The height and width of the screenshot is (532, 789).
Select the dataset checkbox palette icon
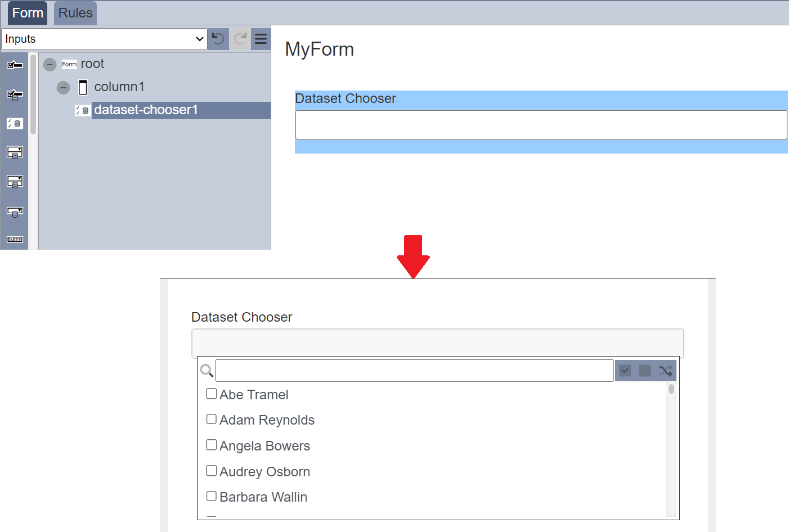15,94
